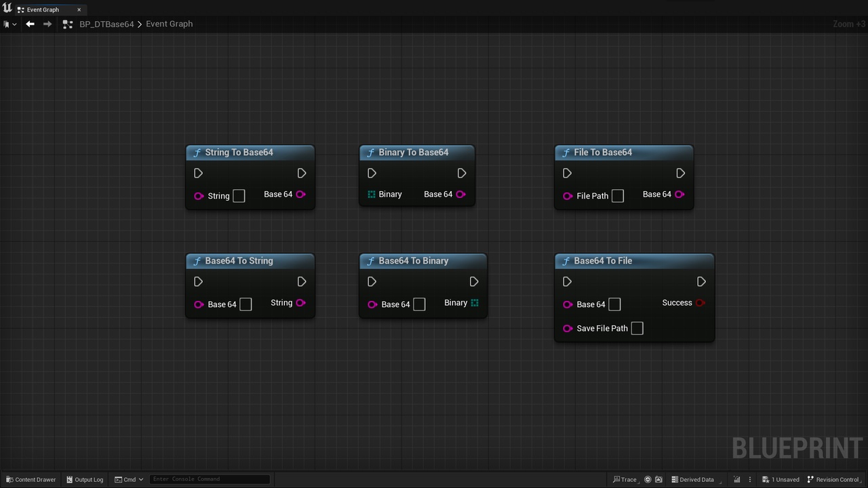868x488 pixels.
Task: Click Binary To Base64 input exec pin
Action: pos(372,174)
